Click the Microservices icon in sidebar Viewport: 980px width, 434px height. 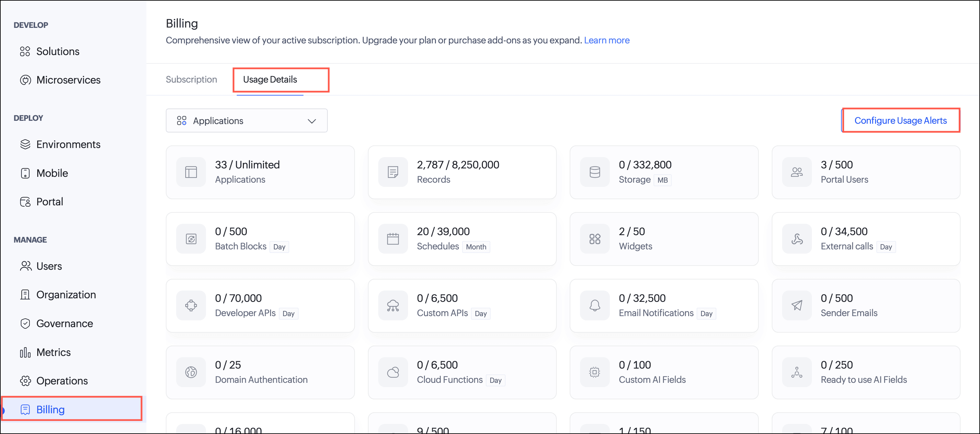click(25, 80)
